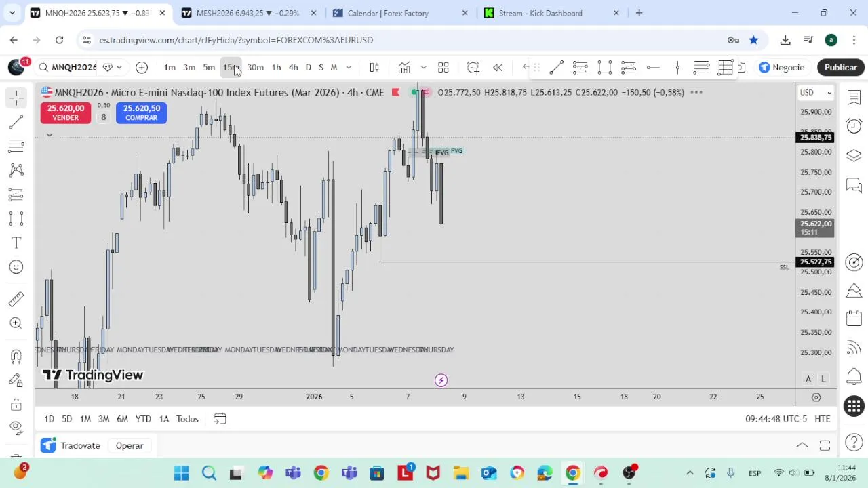This screenshot has width=868, height=488.
Task: Open the emoji icons tool
Action: coord(16,267)
